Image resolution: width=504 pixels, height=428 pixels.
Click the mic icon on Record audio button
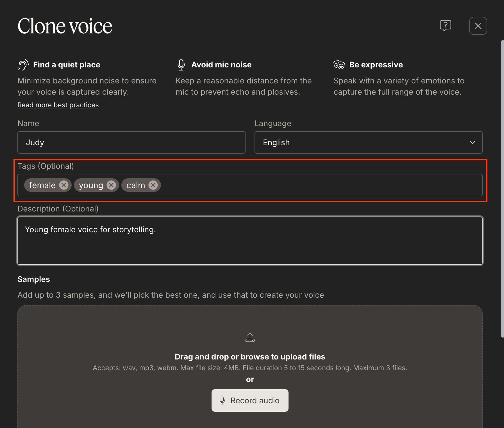pos(222,400)
